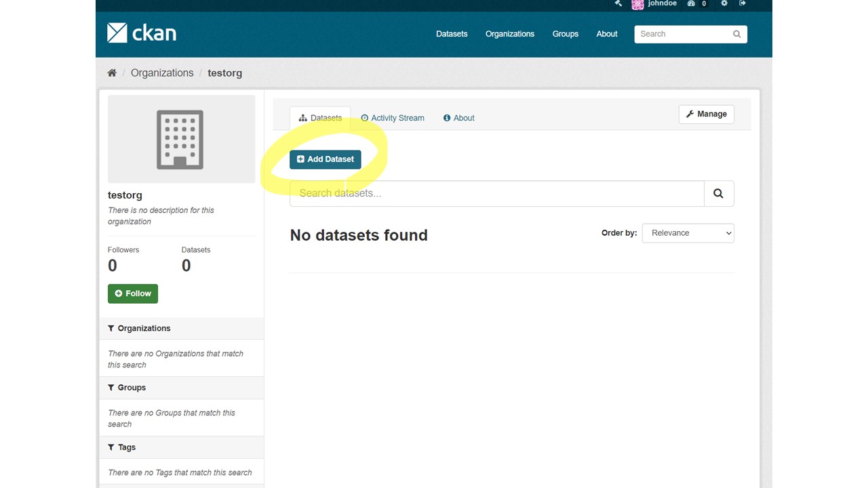Focus the Search datasets field
The image size is (868, 488).
497,193
